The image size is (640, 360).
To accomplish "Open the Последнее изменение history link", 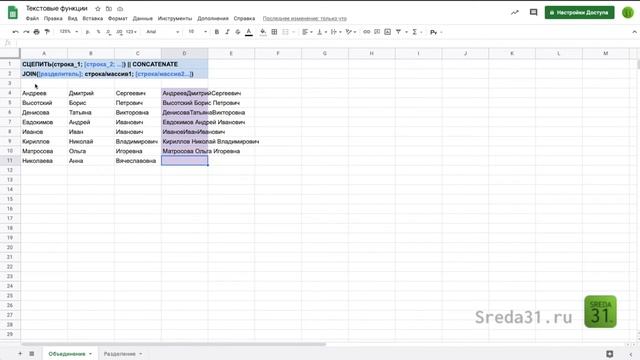I will [304, 18].
